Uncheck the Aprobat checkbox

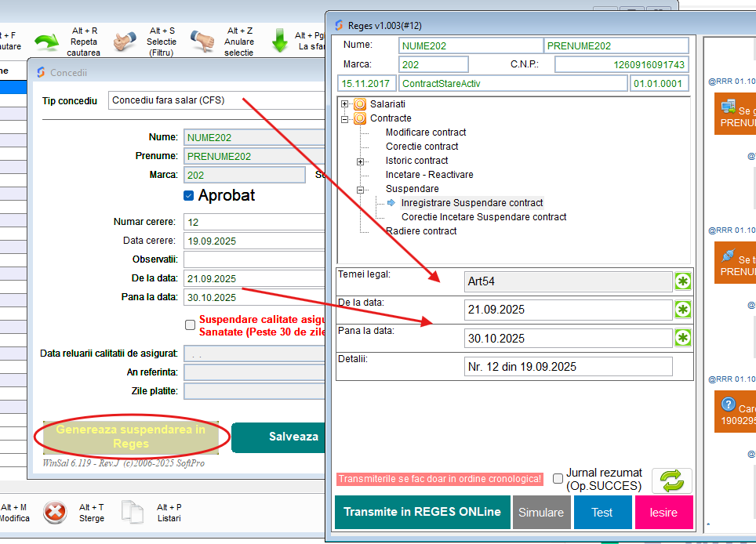[188, 196]
